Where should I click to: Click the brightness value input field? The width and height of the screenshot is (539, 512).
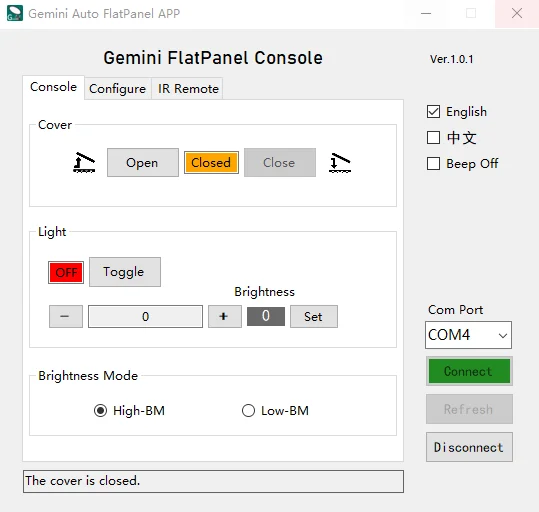click(x=145, y=316)
